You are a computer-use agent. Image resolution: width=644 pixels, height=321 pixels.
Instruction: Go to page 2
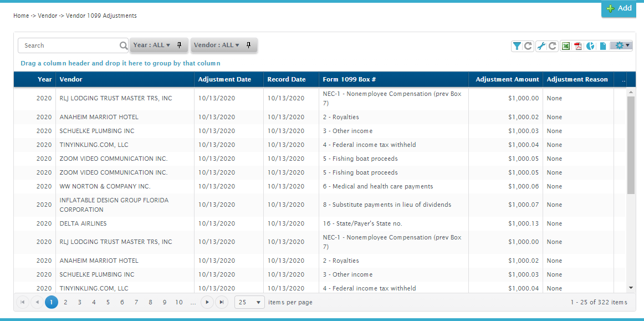65,303
